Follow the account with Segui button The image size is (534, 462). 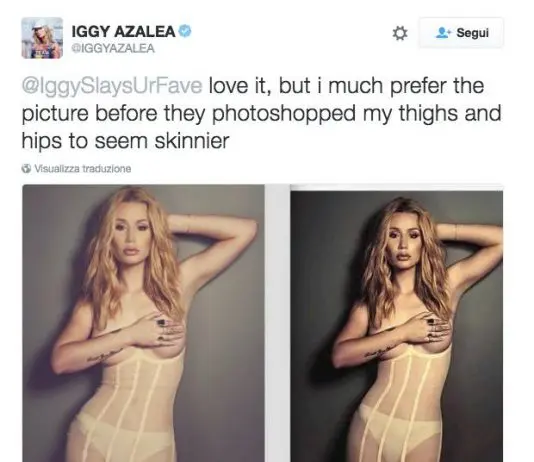click(461, 33)
